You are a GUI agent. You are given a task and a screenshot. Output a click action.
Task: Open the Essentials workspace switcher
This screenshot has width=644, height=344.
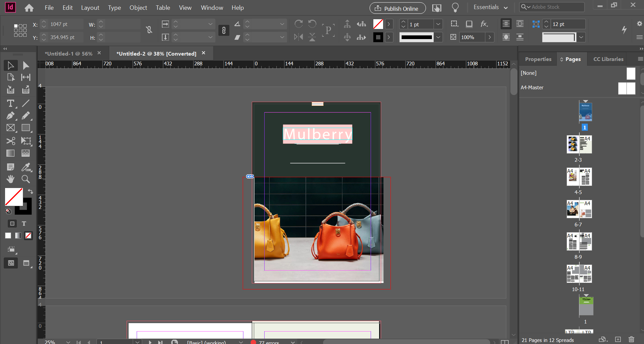pos(490,7)
